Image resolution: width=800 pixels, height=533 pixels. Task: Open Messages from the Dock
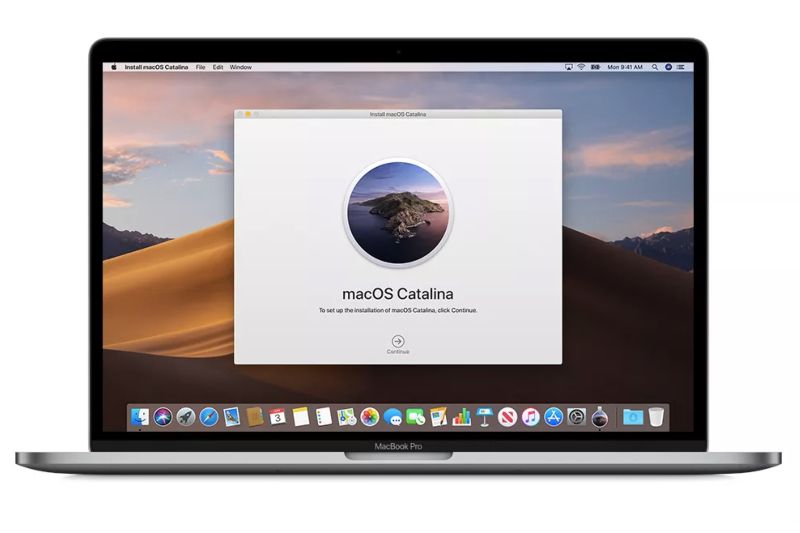point(393,416)
